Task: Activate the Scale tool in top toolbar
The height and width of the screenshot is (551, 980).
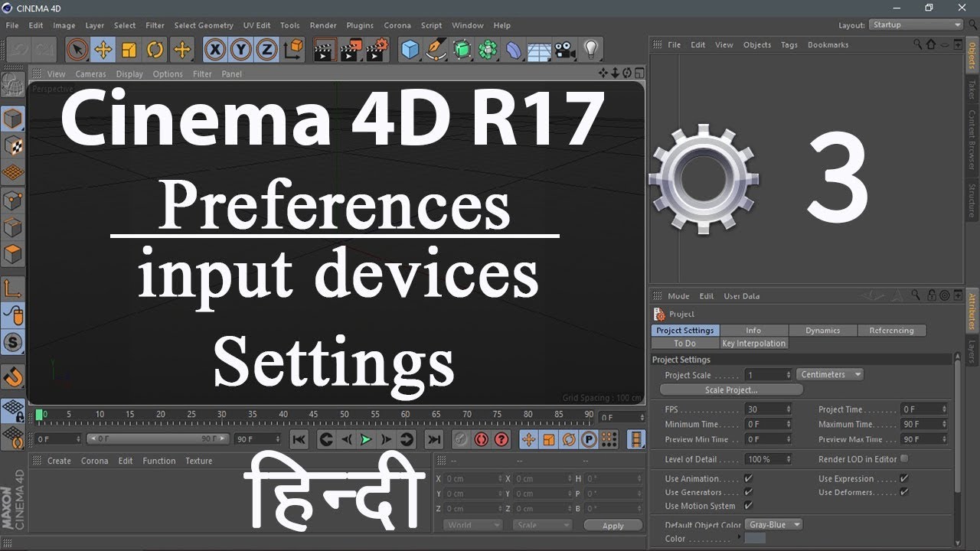Action: pyautogui.click(x=129, y=50)
